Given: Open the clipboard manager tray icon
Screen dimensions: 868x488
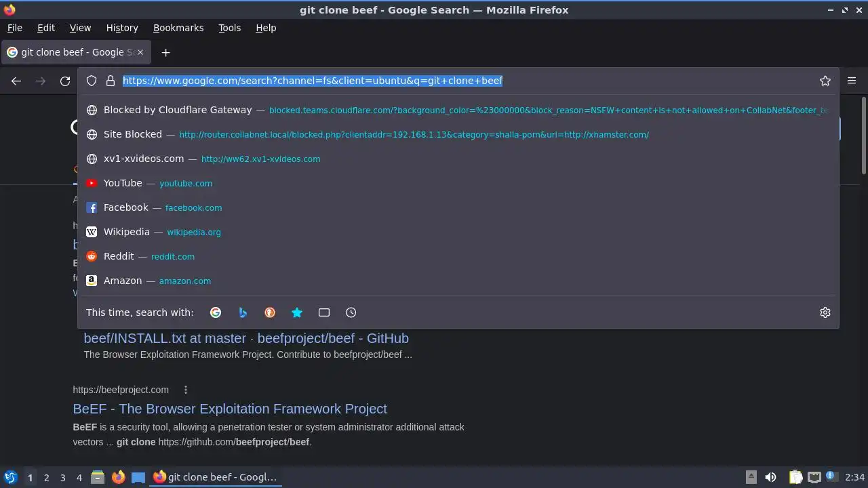Looking at the screenshot, I should (796, 477).
